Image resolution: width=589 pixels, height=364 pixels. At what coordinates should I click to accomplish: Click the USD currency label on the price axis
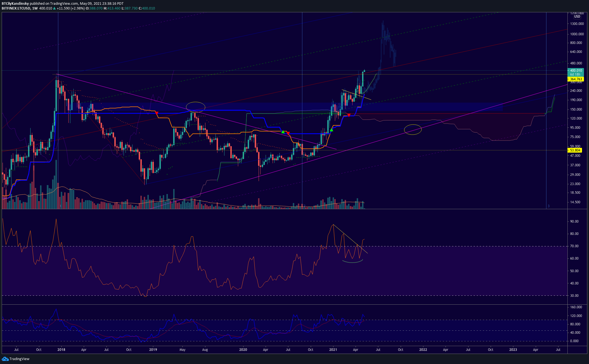(x=577, y=17)
